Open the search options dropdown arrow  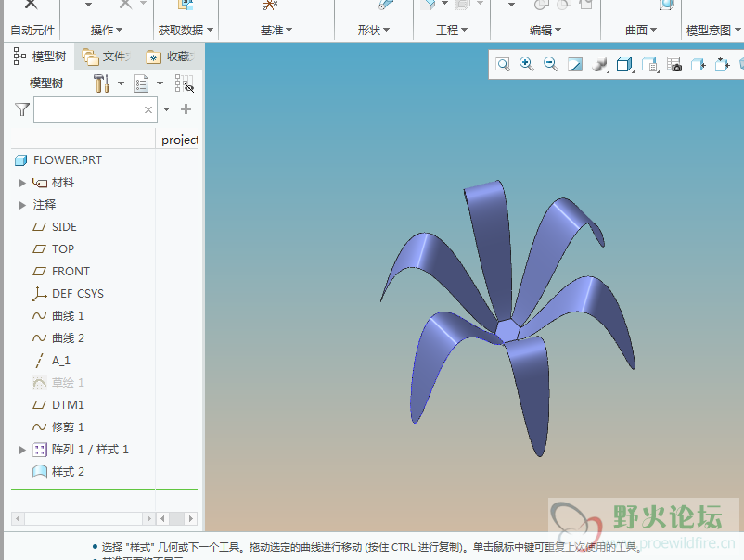[167, 109]
